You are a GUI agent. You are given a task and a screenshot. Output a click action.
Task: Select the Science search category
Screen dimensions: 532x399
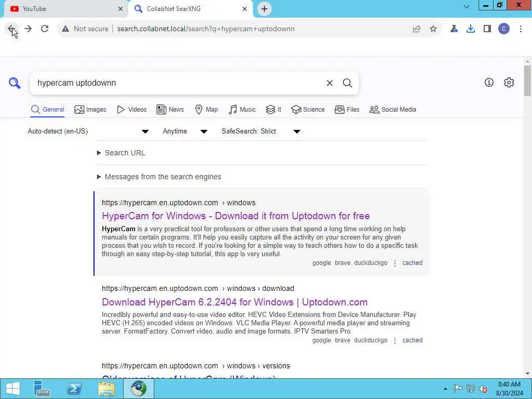pos(308,110)
